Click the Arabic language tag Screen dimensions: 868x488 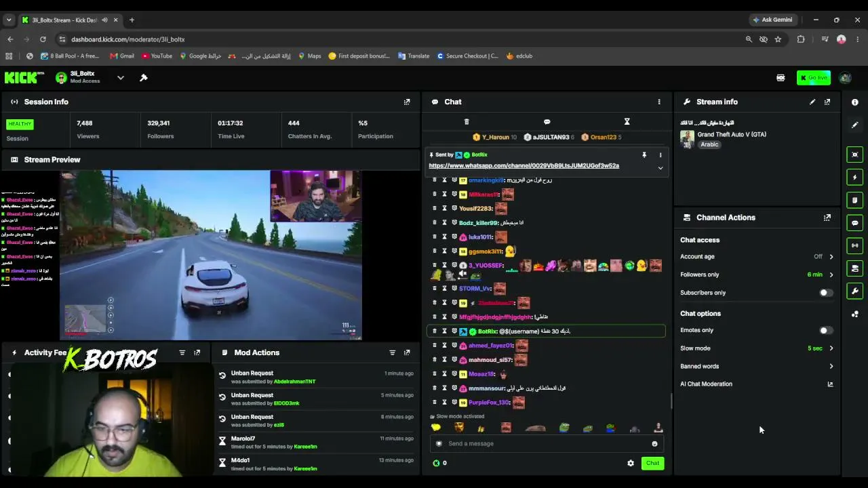click(709, 144)
